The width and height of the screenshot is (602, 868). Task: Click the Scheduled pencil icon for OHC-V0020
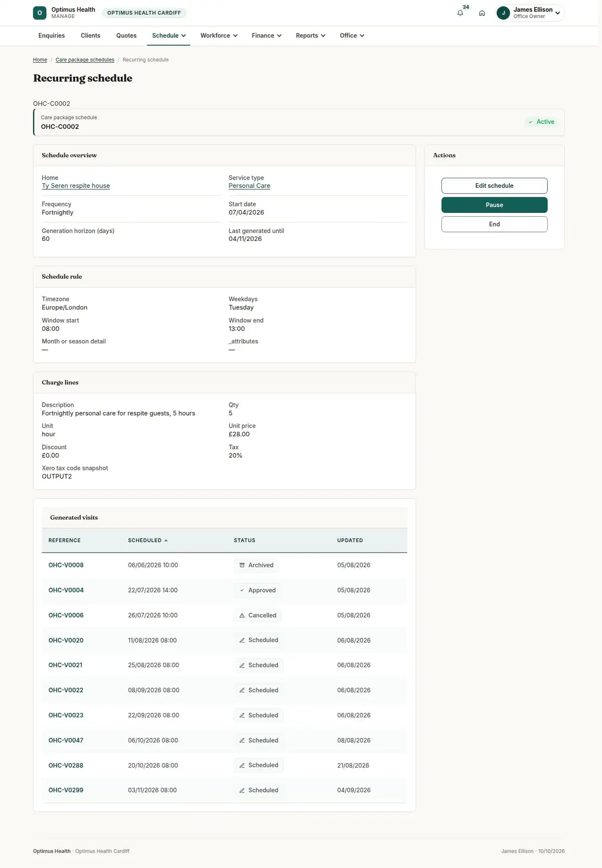click(x=242, y=641)
